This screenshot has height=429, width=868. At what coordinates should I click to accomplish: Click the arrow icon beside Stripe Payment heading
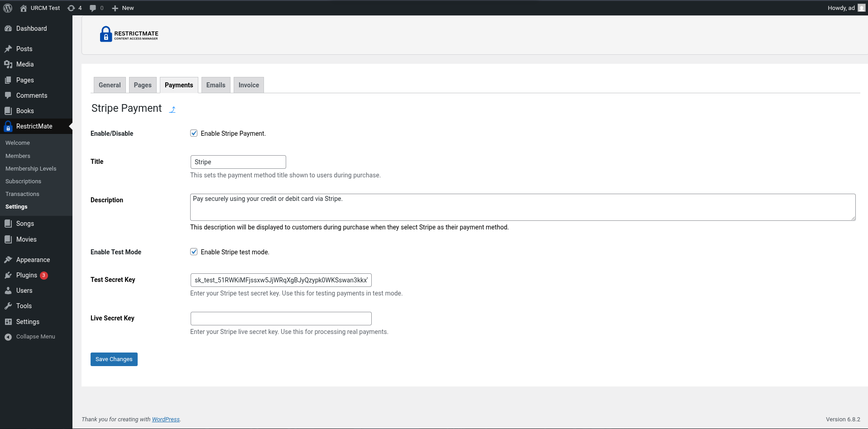click(x=173, y=109)
